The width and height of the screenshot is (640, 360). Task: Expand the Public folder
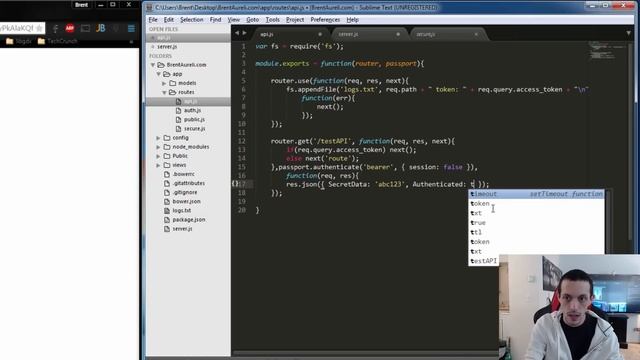(158, 156)
